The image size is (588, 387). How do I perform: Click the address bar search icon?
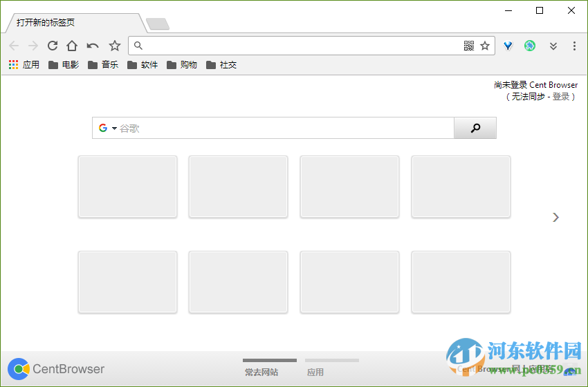(x=138, y=46)
